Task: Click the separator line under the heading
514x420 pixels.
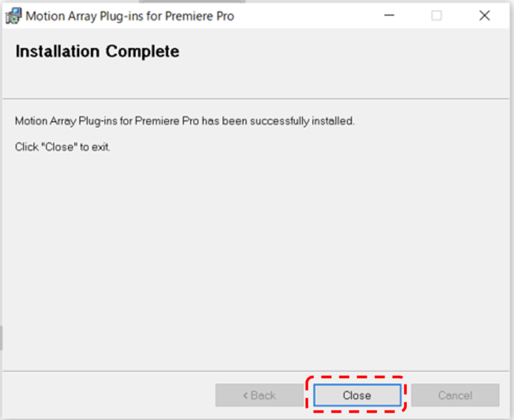Action: pos(256,98)
